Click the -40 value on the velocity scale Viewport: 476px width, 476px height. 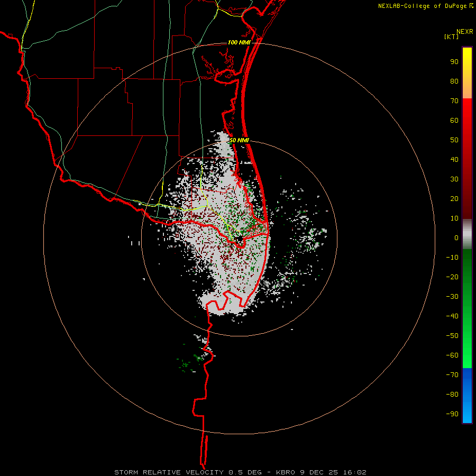pyautogui.click(x=452, y=316)
